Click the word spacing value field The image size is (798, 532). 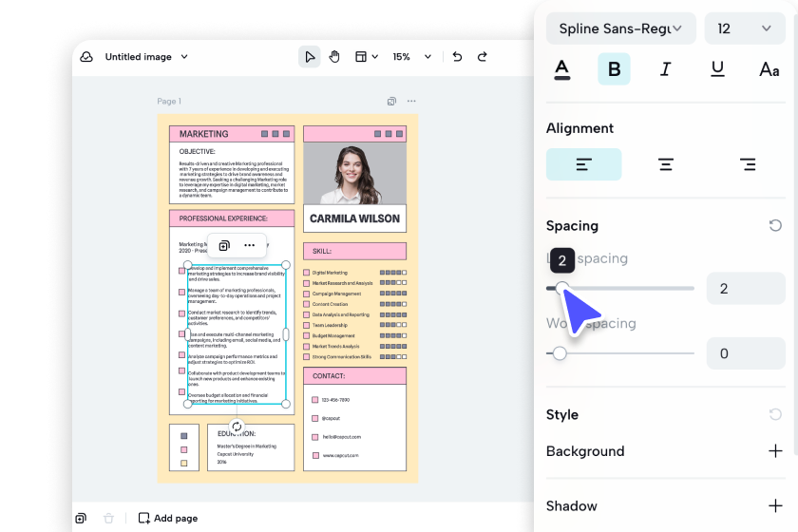tap(746, 353)
